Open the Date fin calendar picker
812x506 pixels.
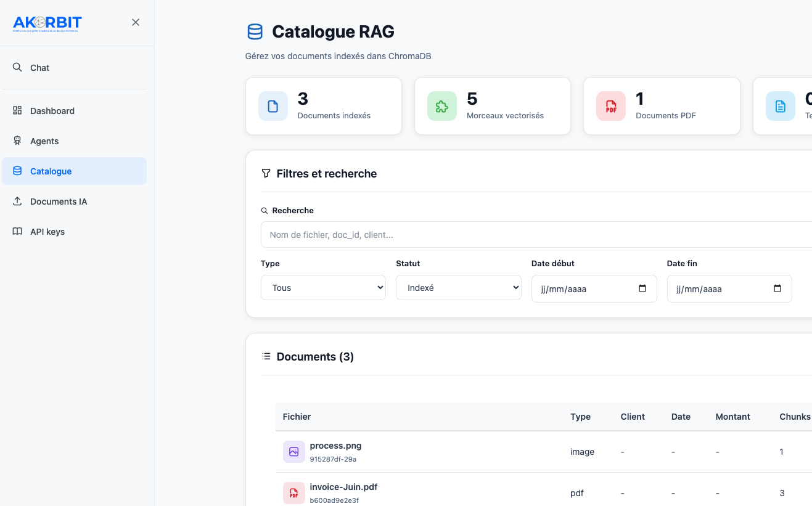coord(777,288)
